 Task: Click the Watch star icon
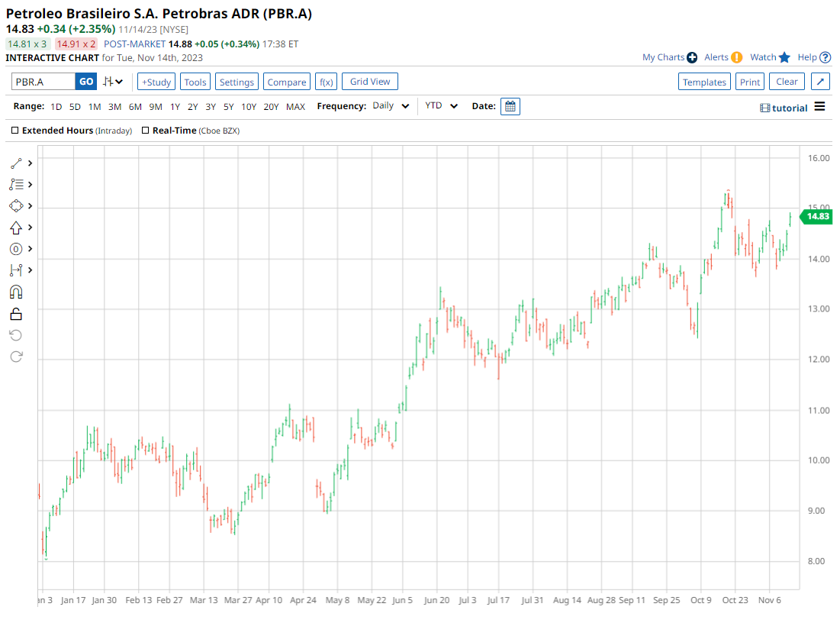coord(784,57)
